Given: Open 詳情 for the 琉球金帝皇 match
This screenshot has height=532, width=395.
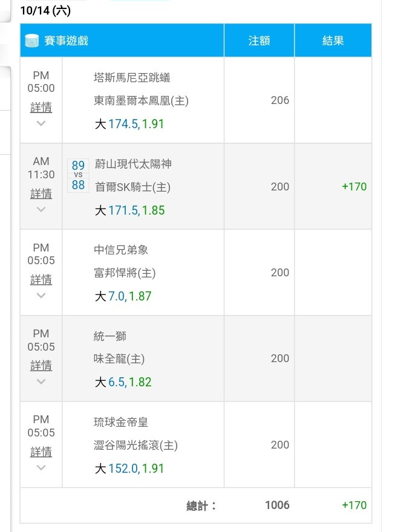Looking at the screenshot, I should 41,452.
